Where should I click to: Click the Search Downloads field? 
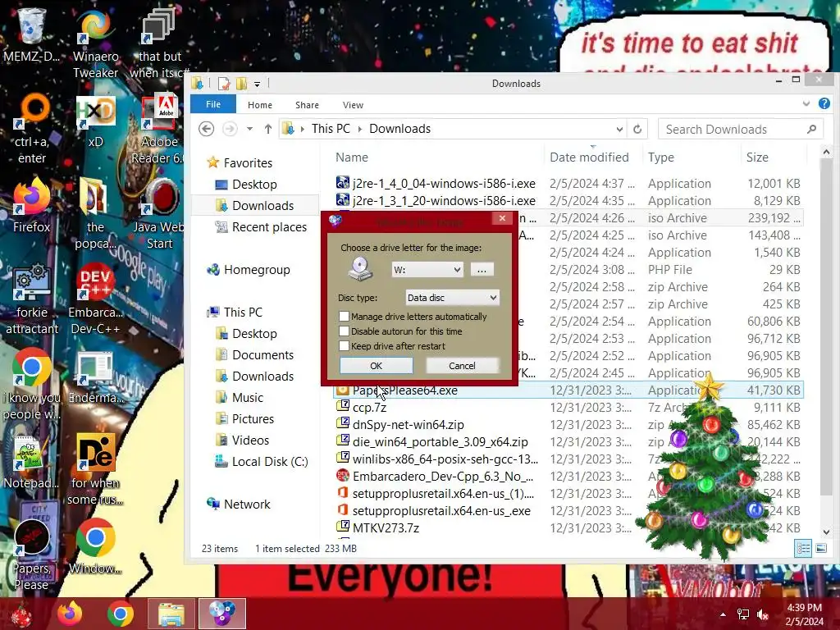coord(741,129)
